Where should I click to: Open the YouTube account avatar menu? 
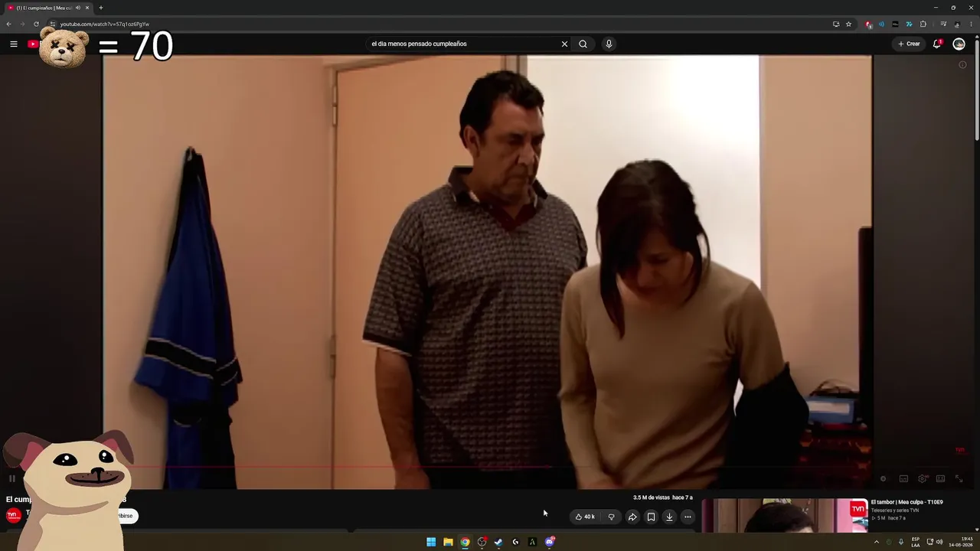[959, 44]
